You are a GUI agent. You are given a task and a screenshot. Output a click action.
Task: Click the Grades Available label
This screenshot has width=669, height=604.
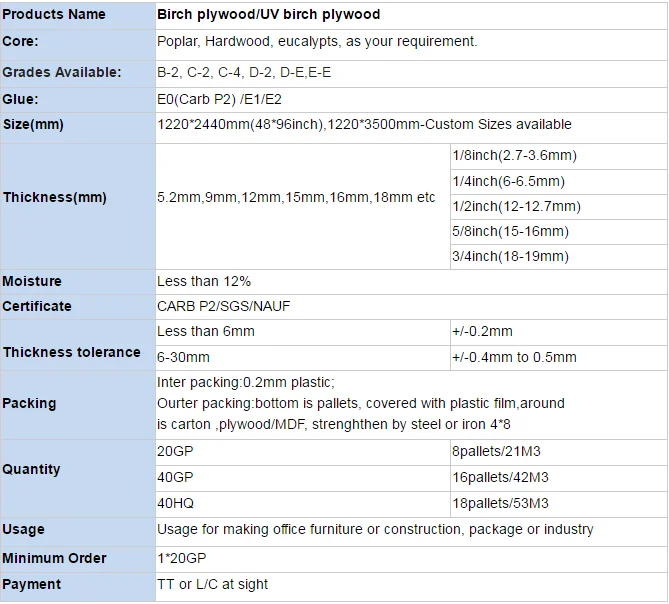(62, 72)
